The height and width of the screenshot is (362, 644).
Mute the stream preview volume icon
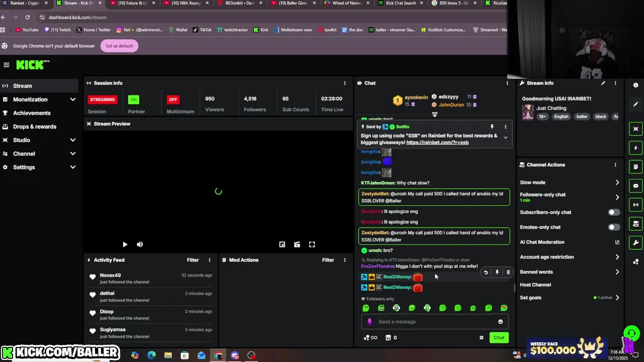[140, 244]
